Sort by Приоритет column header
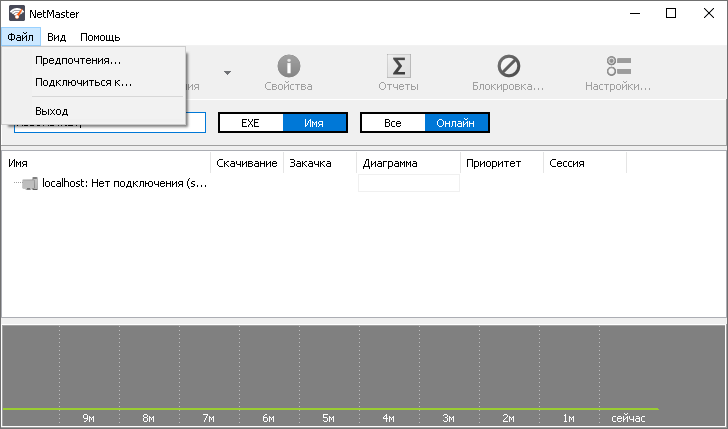 click(502, 163)
